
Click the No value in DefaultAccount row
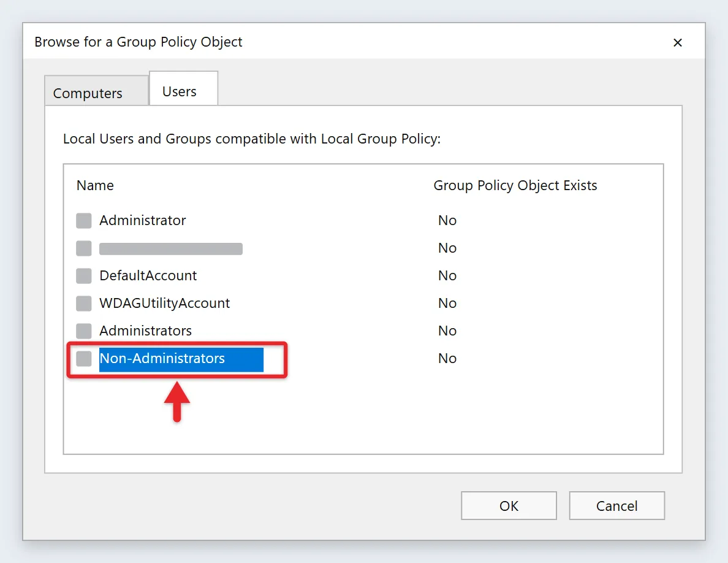coord(447,275)
